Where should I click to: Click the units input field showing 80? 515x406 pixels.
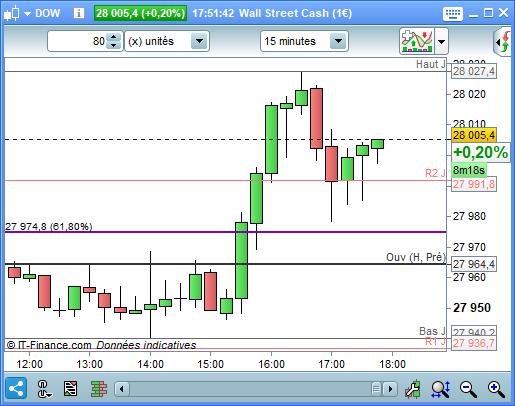[78, 41]
